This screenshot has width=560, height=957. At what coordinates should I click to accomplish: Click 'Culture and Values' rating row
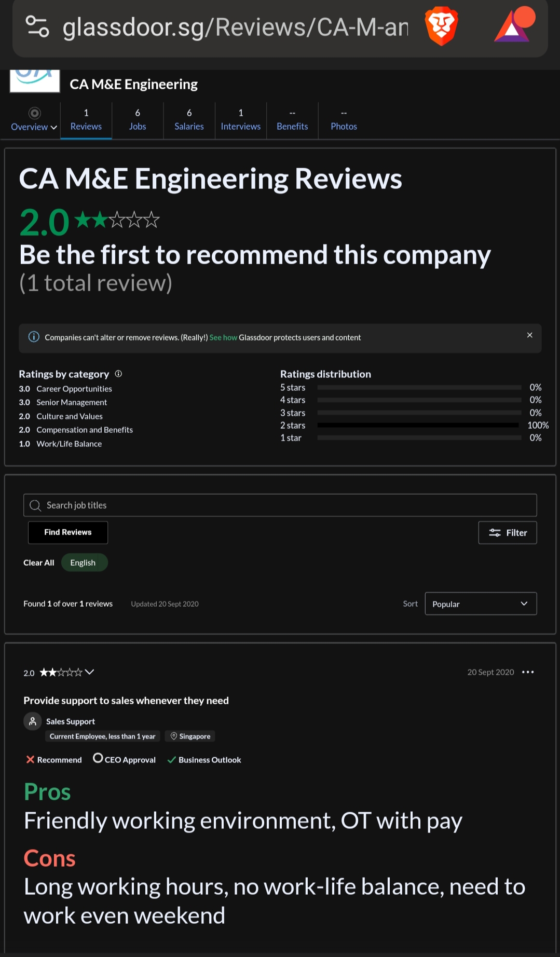tap(61, 416)
